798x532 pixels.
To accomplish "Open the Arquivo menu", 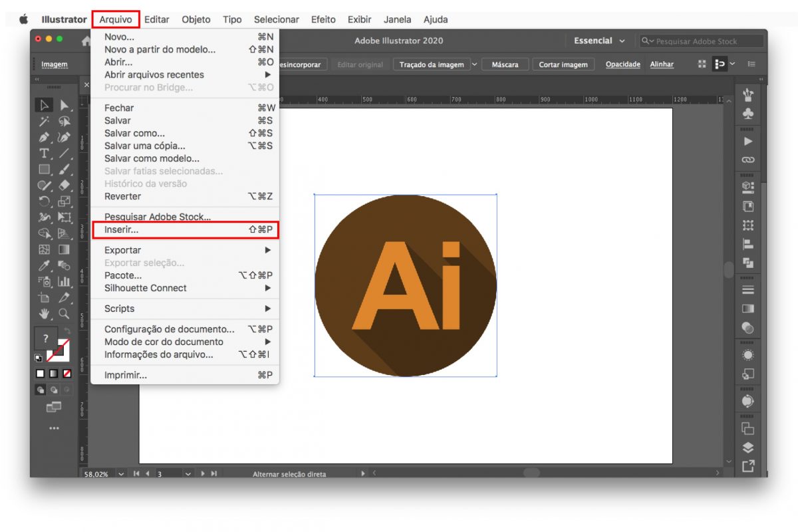I will click(x=116, y=19).
